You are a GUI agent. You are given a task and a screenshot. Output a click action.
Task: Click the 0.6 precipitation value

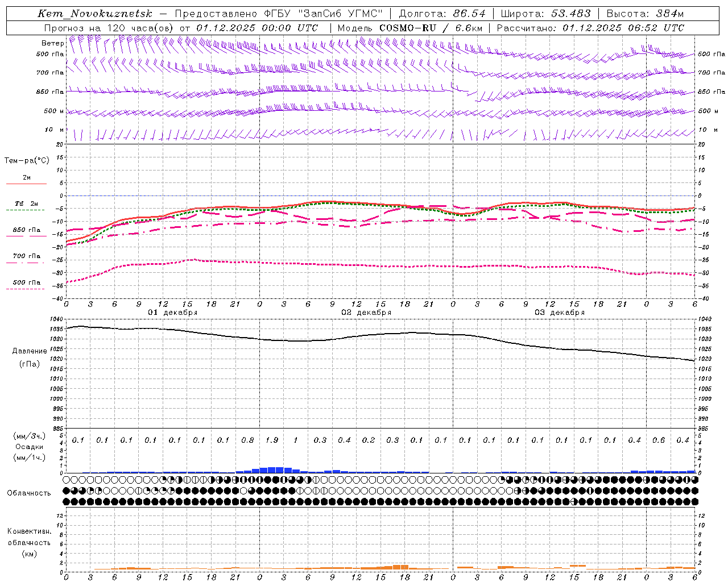click(659, 440)
